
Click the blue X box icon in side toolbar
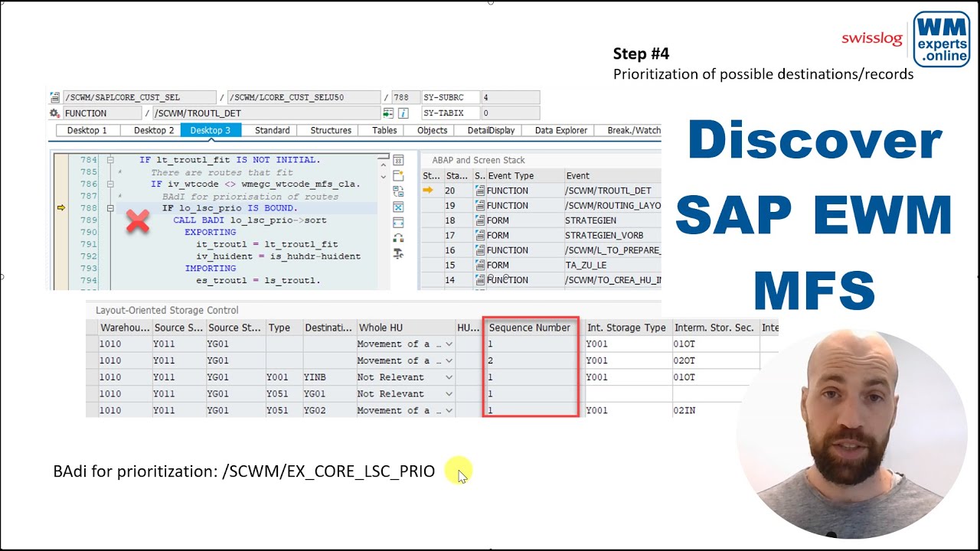point(398,207)
